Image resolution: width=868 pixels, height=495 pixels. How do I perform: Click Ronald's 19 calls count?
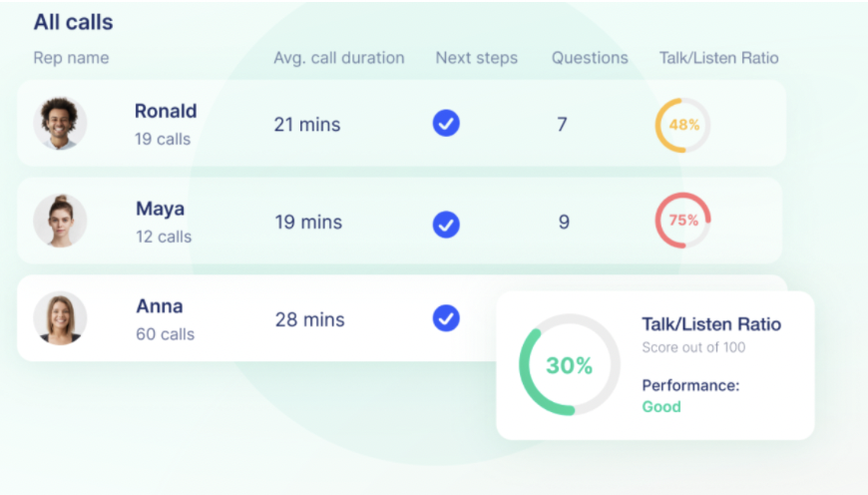pos(163,139)
